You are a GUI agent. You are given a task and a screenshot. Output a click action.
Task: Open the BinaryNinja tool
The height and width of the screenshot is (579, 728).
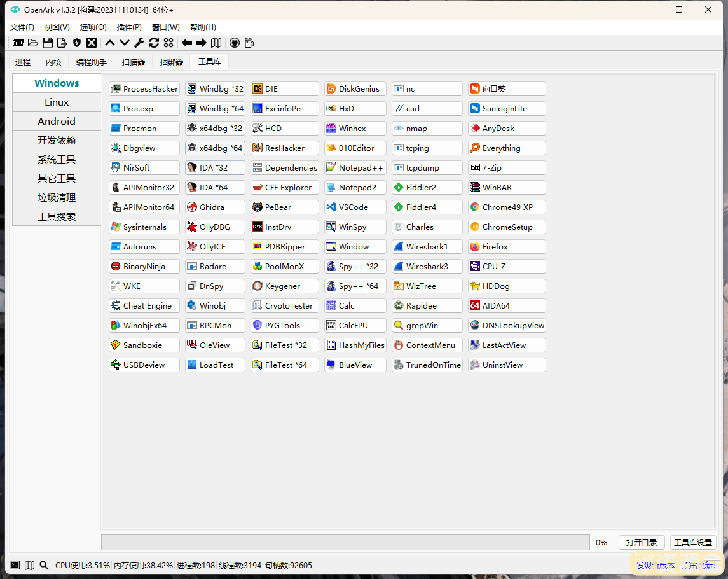pyautogui.click(x=144, y=266)
